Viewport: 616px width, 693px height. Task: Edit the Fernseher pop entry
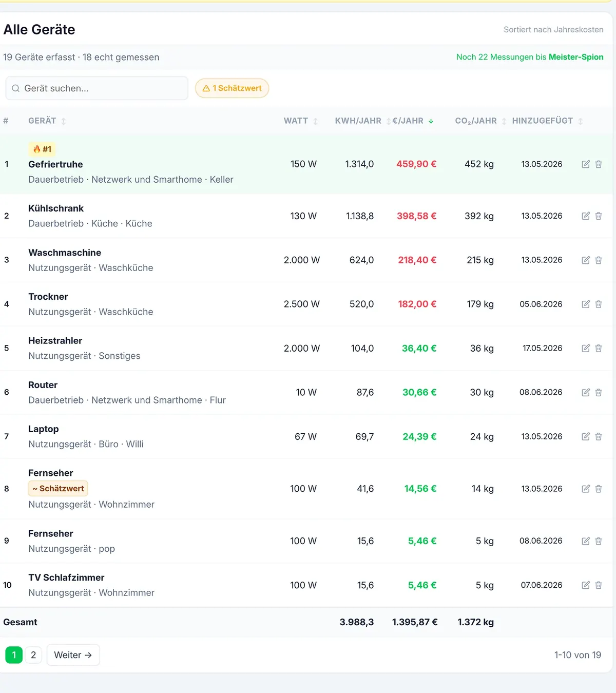point(586,541)
